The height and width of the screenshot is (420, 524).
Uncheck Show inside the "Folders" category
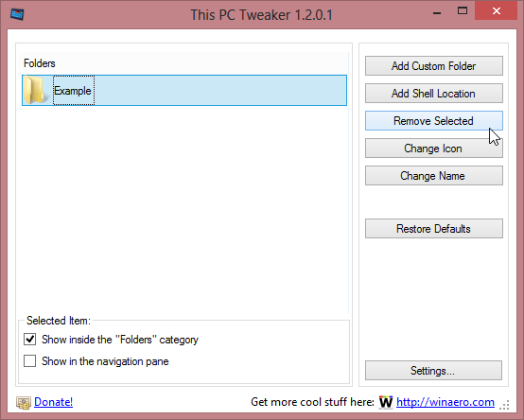tap(29, 340)
